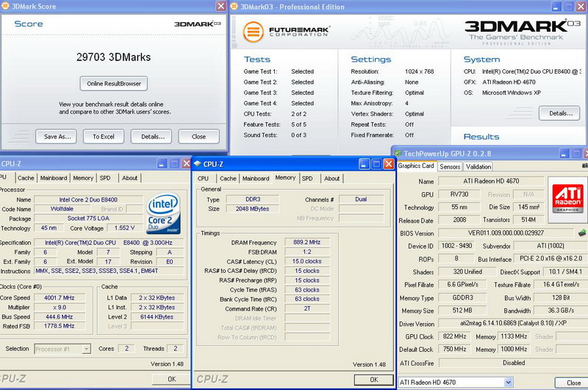Image resolution: width=588 pixels, height=390 pixels.
Task: Open the graphics card selector dropdown in GPU-Z
Action: click(x=509, y=382)
